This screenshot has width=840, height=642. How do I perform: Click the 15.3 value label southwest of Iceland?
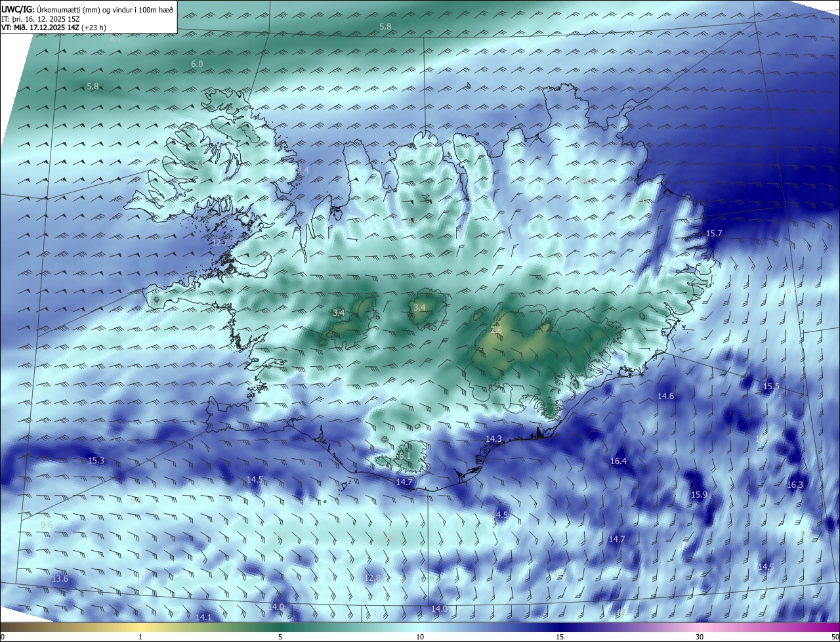96,460
